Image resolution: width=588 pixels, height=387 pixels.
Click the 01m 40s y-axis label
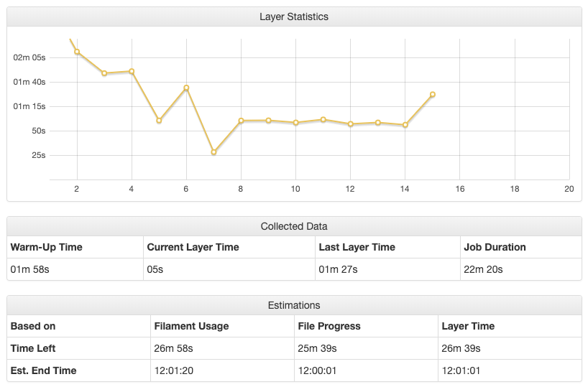[x=29, y=82]
